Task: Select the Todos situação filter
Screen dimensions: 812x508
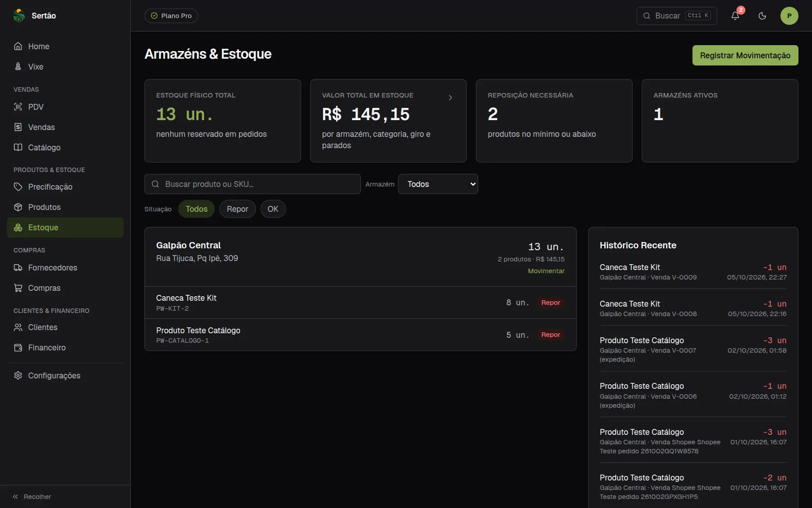Action: pos(197,209)
